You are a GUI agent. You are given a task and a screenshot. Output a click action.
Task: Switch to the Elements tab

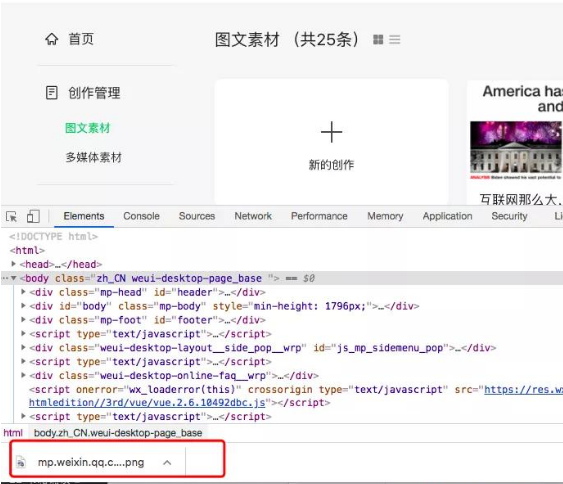(x=84, y=216)
